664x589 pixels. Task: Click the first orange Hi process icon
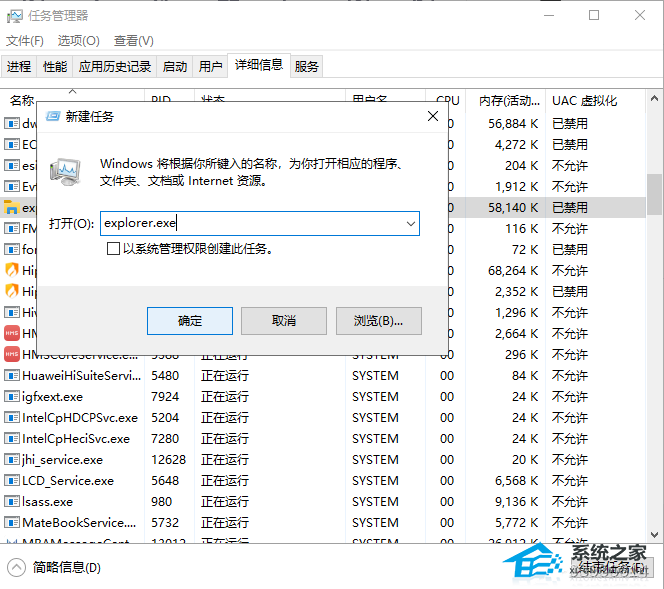click(11, 270)
